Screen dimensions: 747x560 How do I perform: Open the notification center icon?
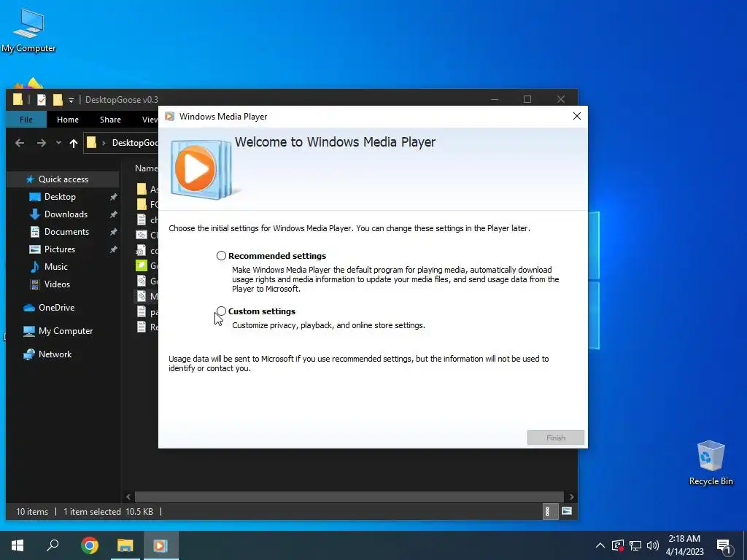pyautogui.click(x=724, y=546)
